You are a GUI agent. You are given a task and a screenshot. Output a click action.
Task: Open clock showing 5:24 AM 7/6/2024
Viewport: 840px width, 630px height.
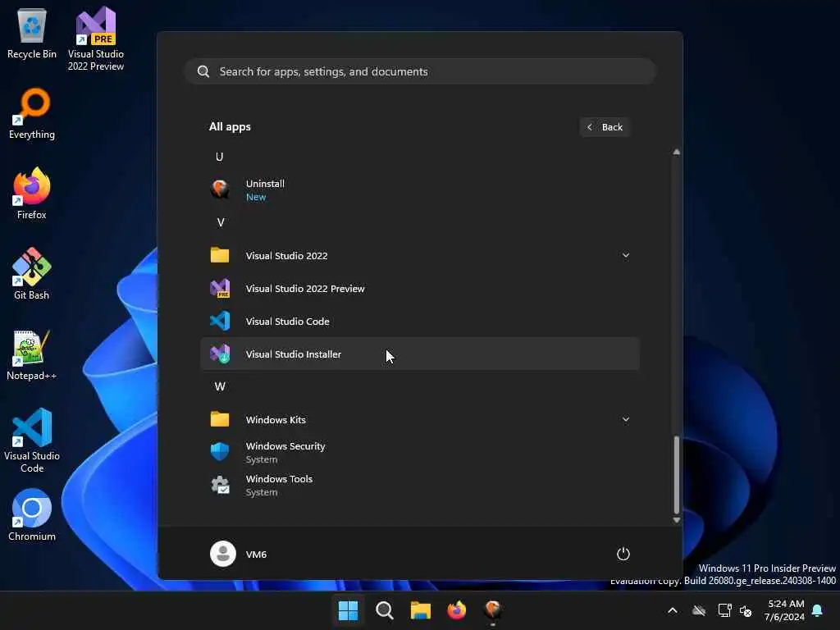point(785,610)
